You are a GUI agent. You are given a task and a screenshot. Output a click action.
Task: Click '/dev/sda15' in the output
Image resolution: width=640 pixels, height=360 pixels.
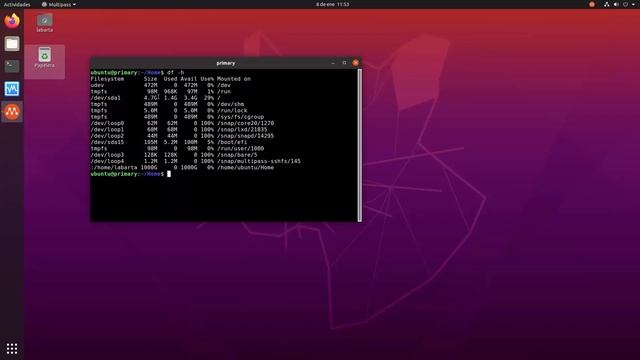tap(107, 142)
